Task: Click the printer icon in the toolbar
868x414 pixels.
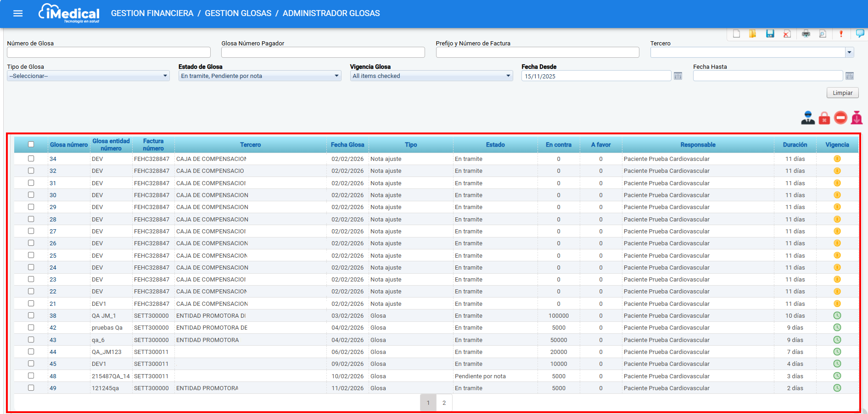Action: coord(806,34)
